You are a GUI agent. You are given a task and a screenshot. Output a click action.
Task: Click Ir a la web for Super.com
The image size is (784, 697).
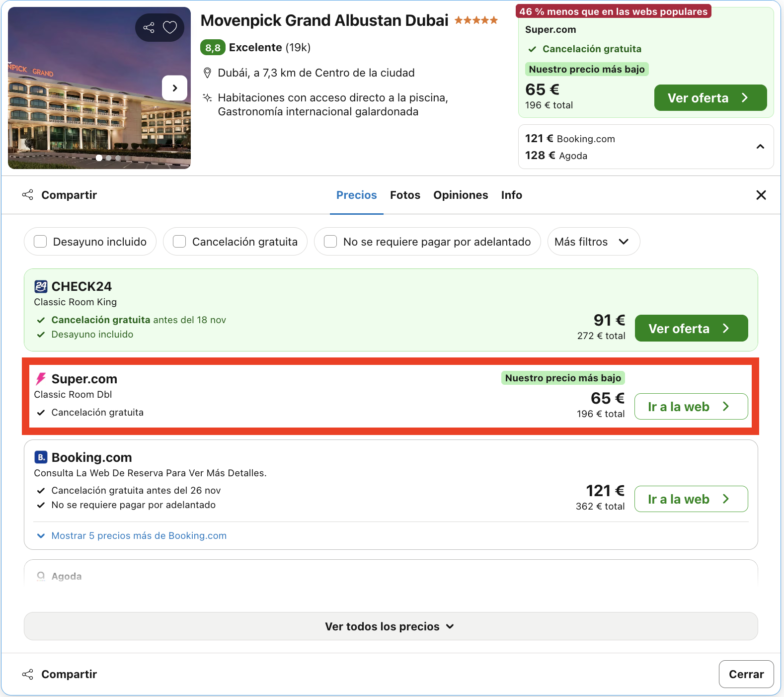coord(691,407)
